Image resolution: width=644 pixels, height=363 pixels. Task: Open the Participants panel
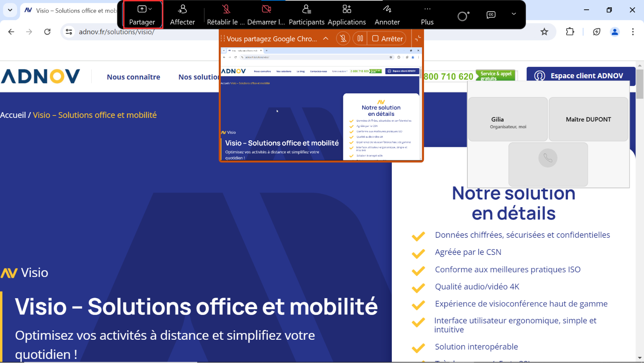[307, 15]
